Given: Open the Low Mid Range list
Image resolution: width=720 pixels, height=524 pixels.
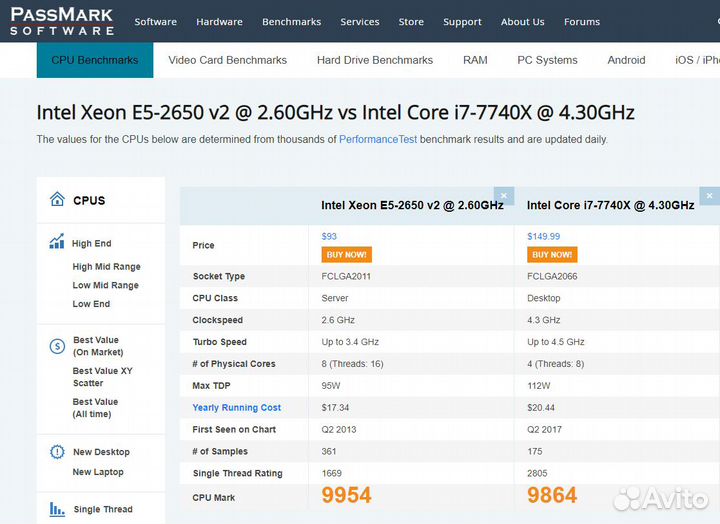Looking at the screenshot, I should click(x=106, y=285).
